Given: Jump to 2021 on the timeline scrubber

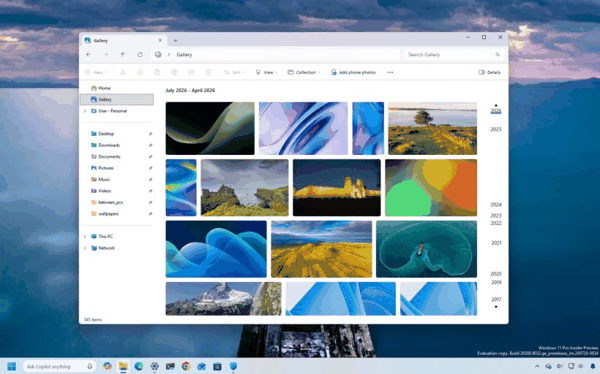Looking at the screenshot, I should tap(496, 243).
